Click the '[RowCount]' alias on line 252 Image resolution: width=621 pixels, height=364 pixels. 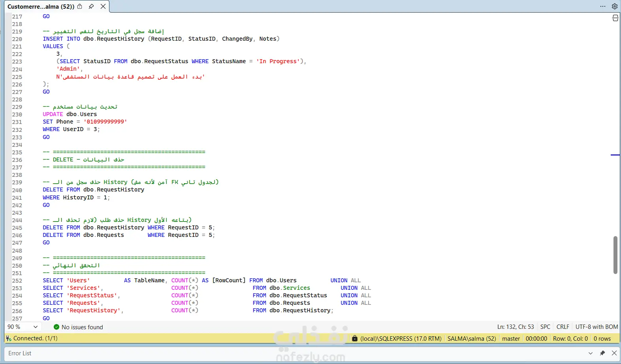tap(229, 280)
